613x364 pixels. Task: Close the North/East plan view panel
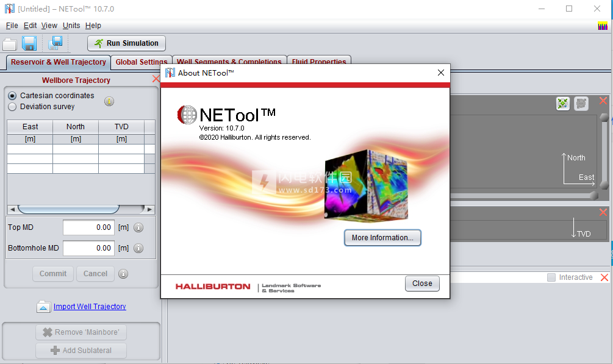click(x=603, y=101)
